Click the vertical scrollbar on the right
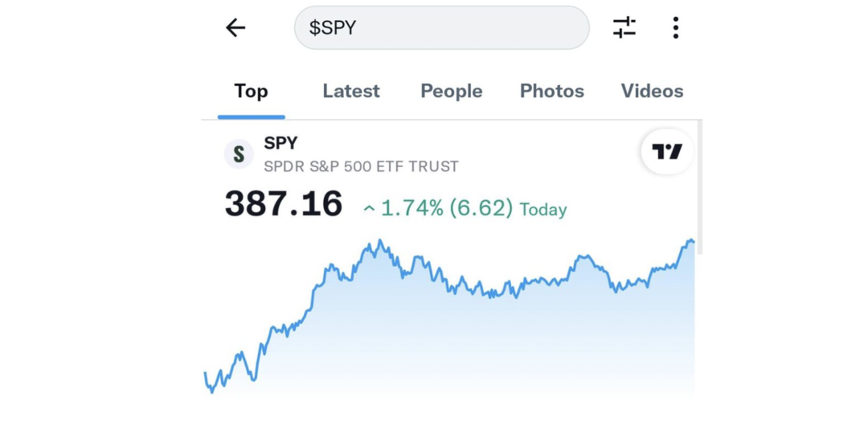The height and width of the screenshot is (434, 868). pos(699,186)
